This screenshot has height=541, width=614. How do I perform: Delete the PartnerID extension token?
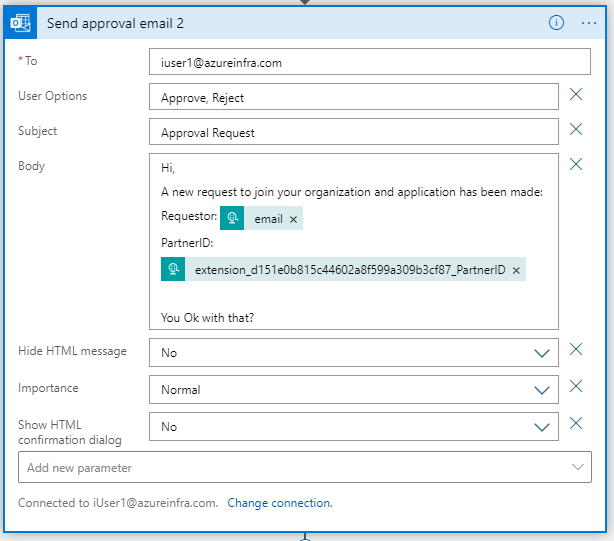[516, 270]
